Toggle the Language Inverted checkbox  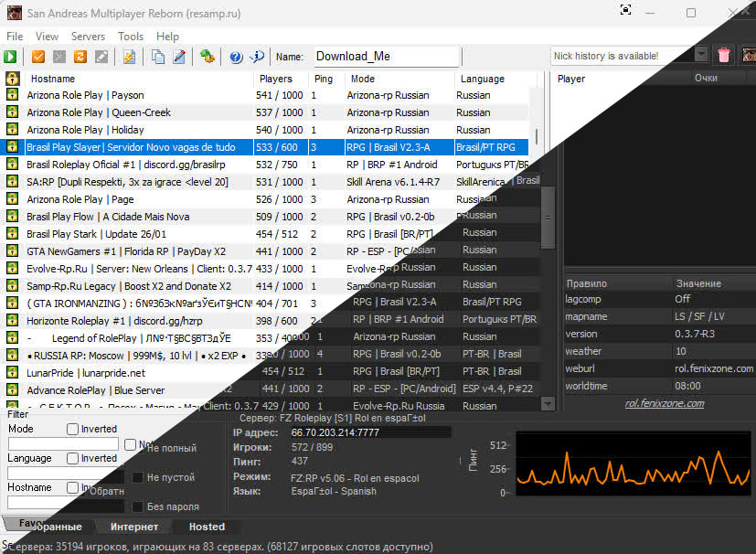(73, 458)
